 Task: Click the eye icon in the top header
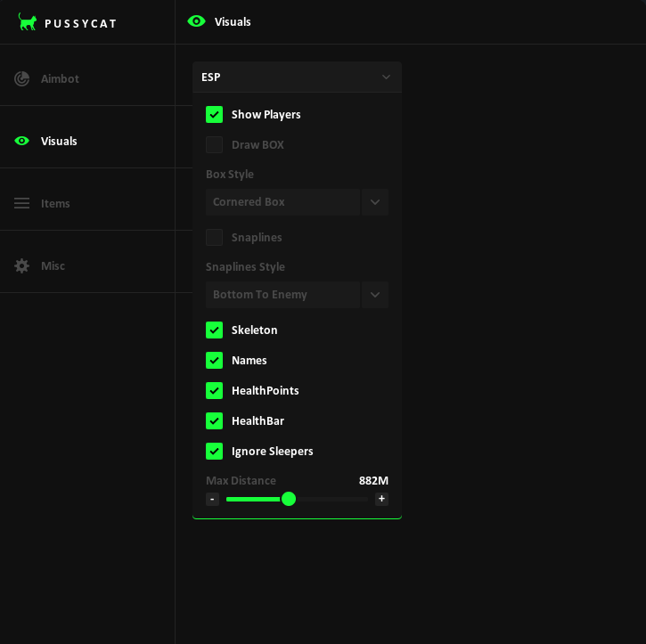(x=197, y=21)
